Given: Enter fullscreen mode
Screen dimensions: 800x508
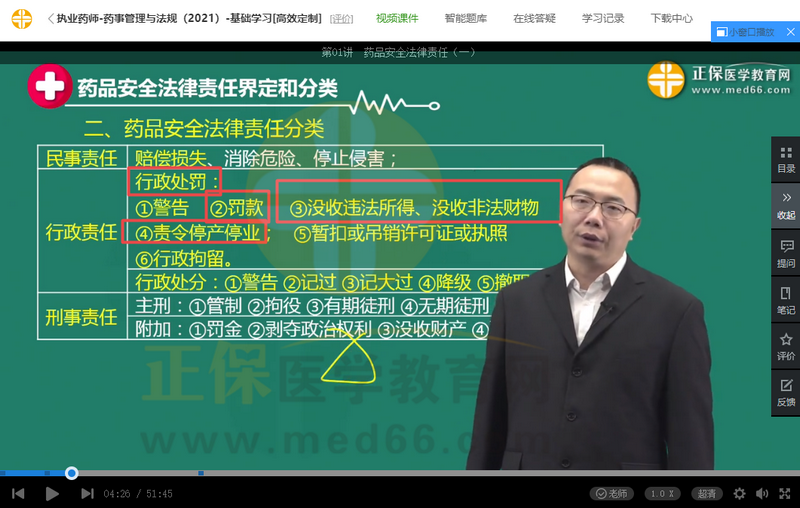Looking at the screenshot, I should [786, 494].
